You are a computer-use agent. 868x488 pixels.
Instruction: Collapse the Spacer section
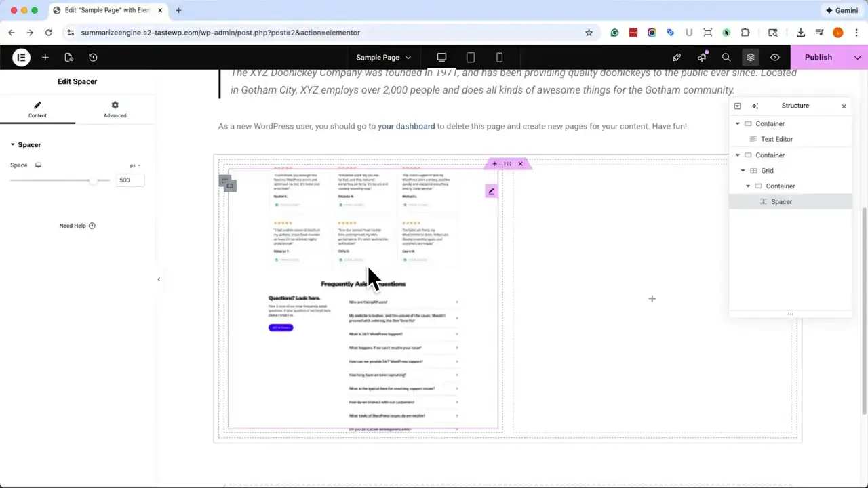(26, 144)
